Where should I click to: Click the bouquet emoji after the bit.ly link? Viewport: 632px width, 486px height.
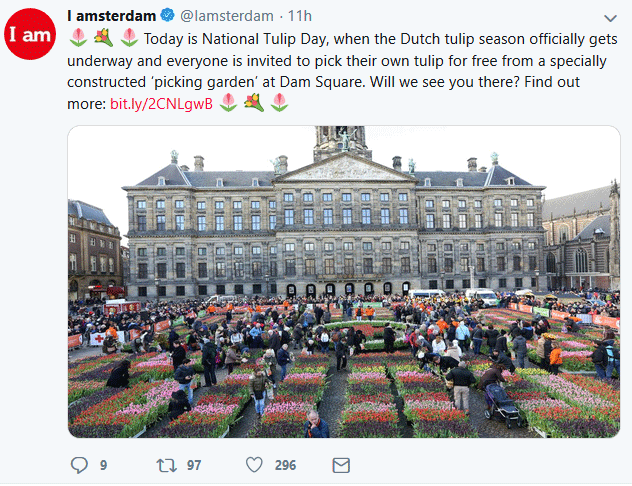[254, 102]
